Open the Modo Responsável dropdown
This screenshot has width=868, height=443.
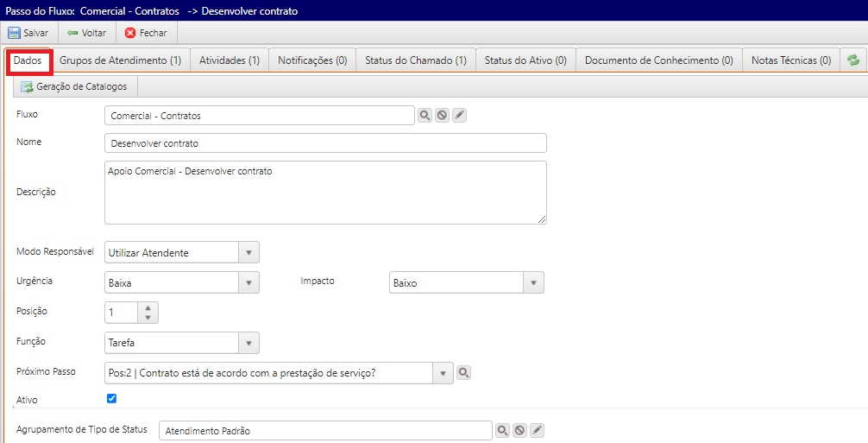pos(248,253)
